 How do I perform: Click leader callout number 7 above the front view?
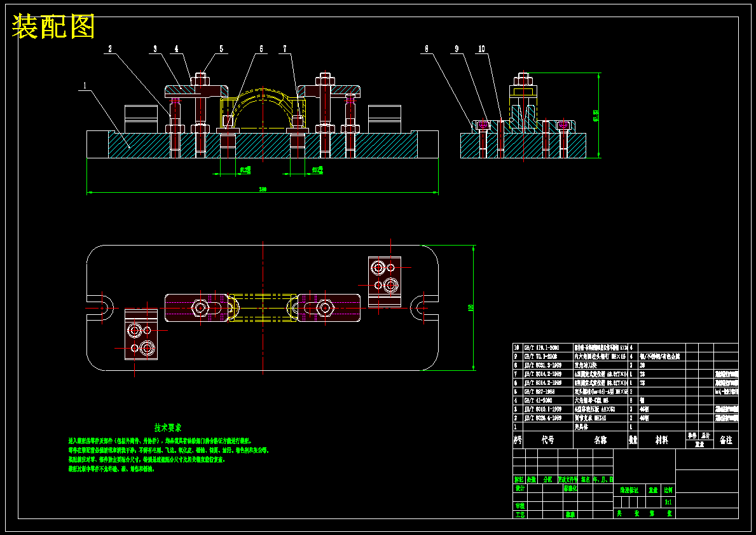(284, 49)
